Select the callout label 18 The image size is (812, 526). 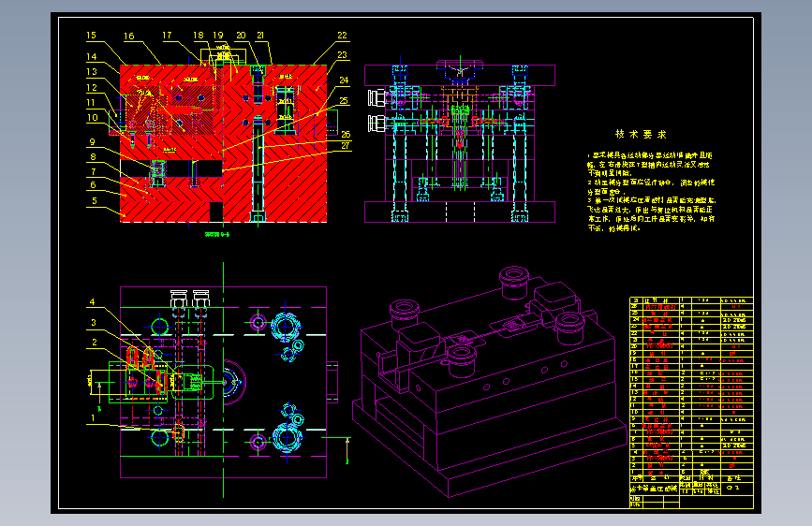tap(199, 36)
